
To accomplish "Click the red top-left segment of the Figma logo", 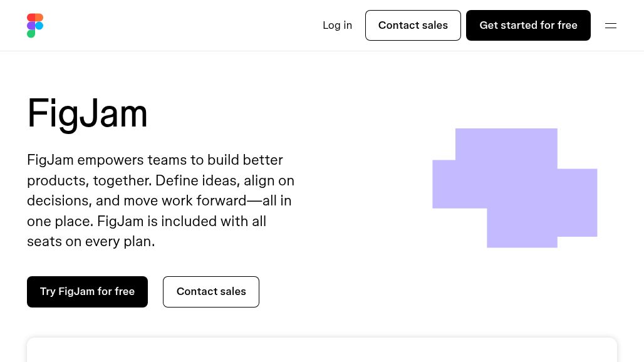I will (x=31, y=18).
